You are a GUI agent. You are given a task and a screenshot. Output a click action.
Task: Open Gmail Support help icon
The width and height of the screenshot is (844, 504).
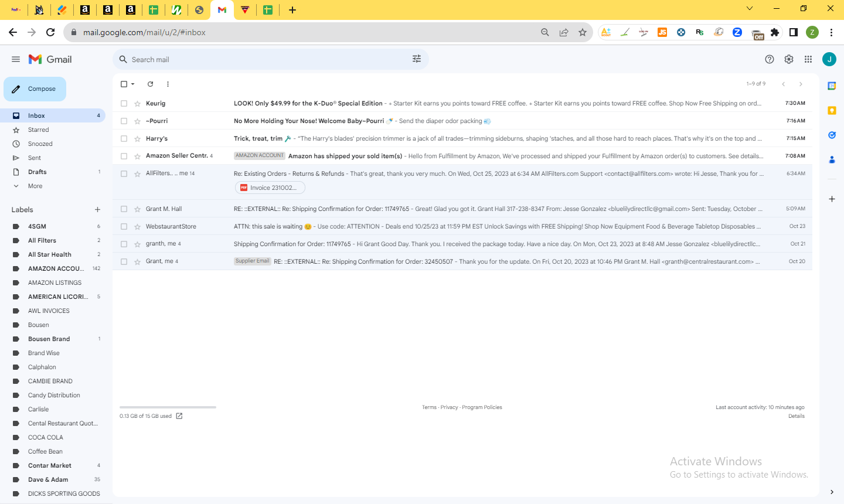(770, 59)
